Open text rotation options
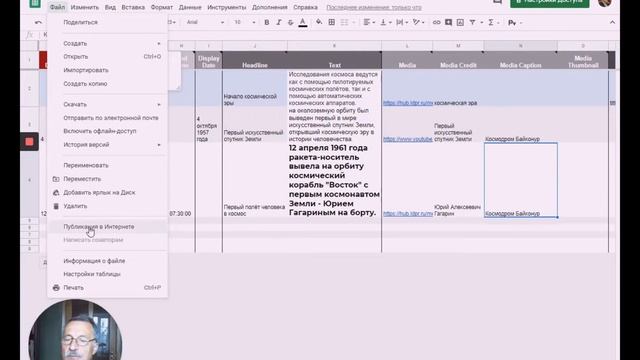640x360 pixels. click(418, 22)
